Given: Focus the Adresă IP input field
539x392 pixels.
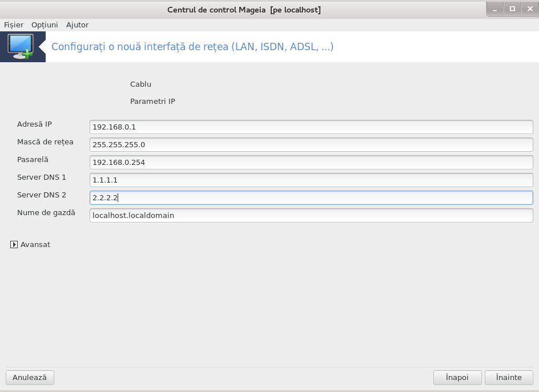Looking at the screenshot, I should pyautogui.click(x=311, y=127).
